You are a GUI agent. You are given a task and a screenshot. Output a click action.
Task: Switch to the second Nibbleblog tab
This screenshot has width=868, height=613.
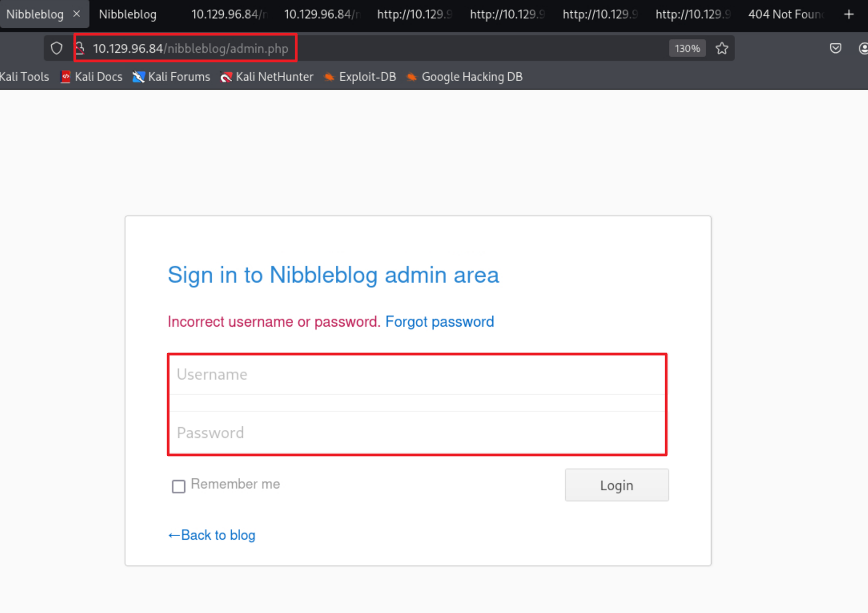[x=128, y=14]
